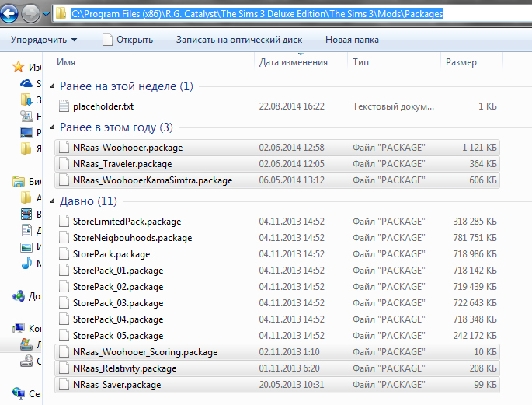Open recent locations dropdown arrow
The height and width of the screenshot is (405, 532).
46,14
